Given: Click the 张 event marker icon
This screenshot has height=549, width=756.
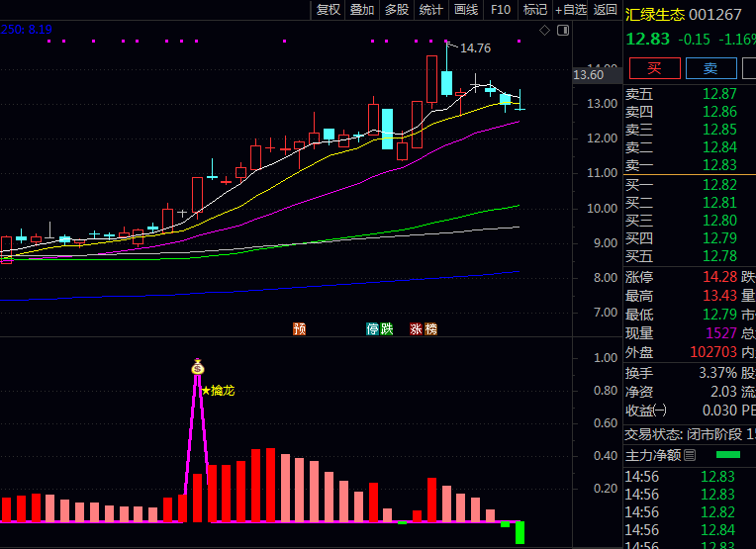Looking at the screenshot, I should tap(417, 328).
